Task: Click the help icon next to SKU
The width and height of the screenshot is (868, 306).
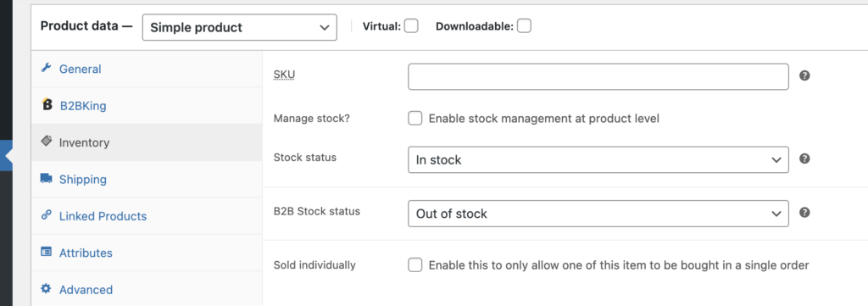Action: 805,75
